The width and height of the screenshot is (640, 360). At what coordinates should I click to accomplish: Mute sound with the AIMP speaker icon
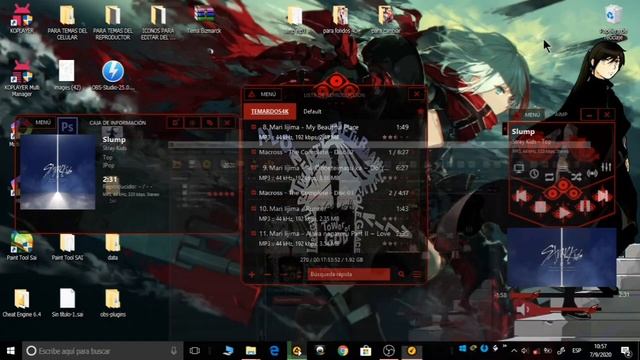[522, 310]
